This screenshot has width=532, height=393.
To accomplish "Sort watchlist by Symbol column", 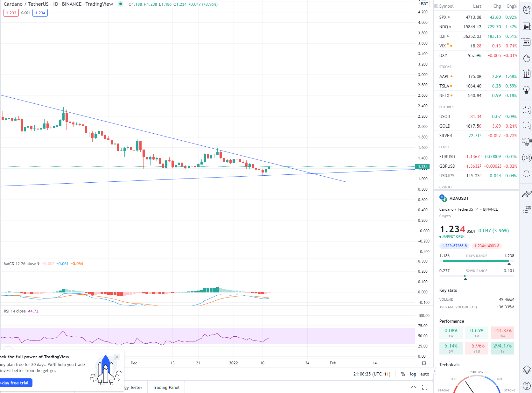I will pyautogui.click(x=446, y=6).
